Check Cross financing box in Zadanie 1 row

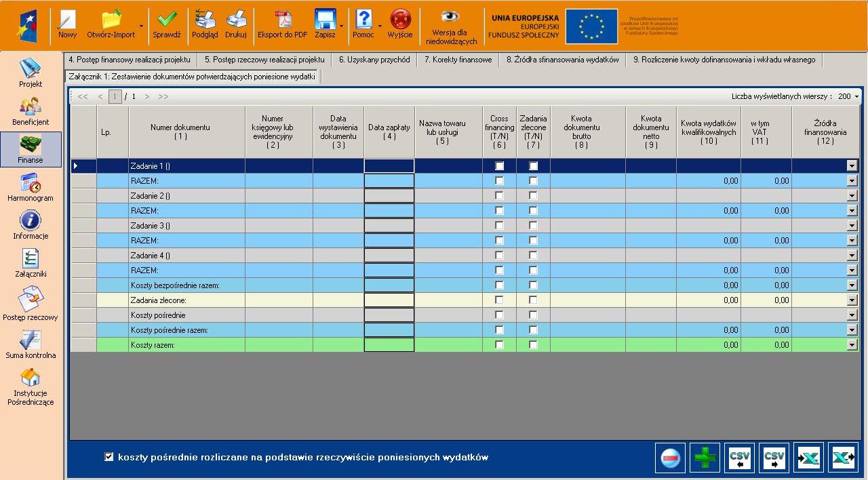tap(500, 166)
